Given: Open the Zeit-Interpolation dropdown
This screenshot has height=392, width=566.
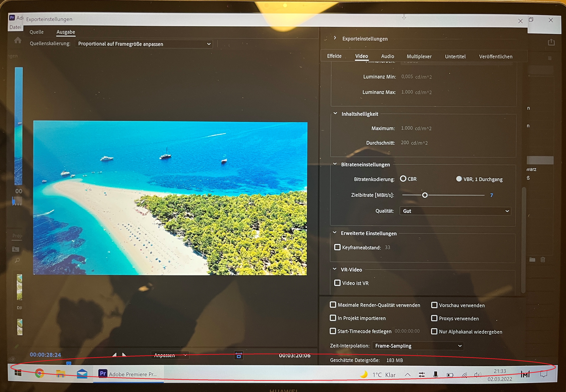Looking at the screenshot, I should click(418, 346).
